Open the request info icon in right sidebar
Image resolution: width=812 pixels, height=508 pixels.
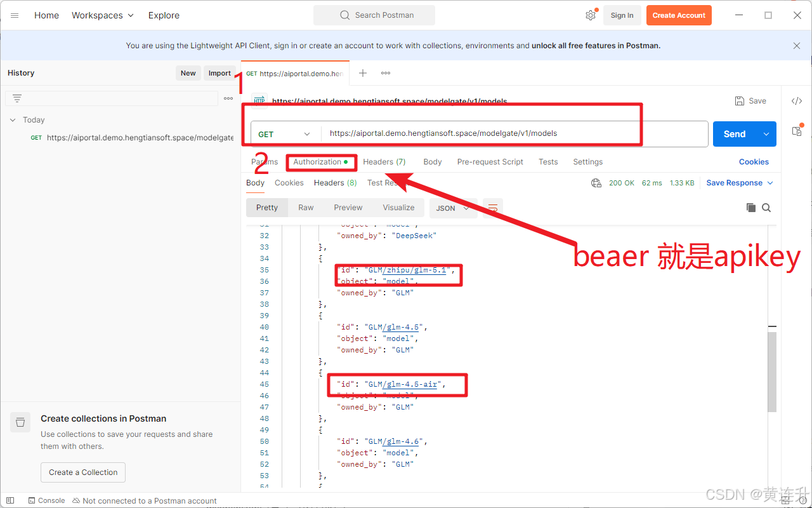[x=797, y=131]
